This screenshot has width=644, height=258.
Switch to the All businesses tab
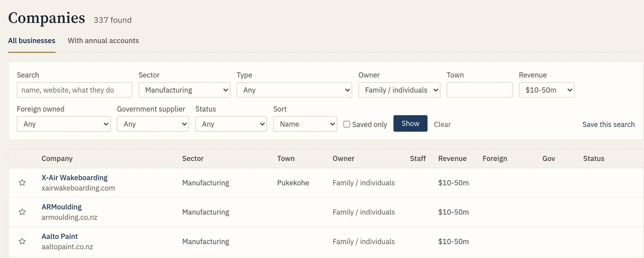32,41
